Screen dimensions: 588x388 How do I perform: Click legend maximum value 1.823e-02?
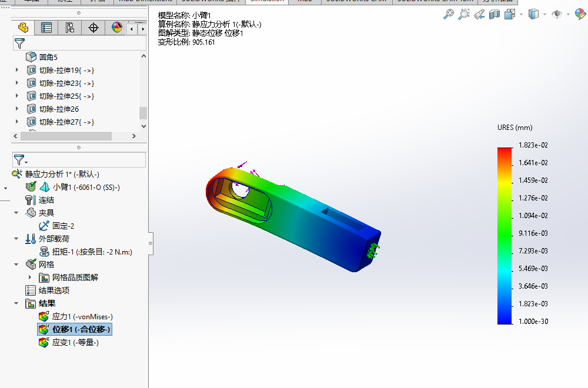(533, 145)
